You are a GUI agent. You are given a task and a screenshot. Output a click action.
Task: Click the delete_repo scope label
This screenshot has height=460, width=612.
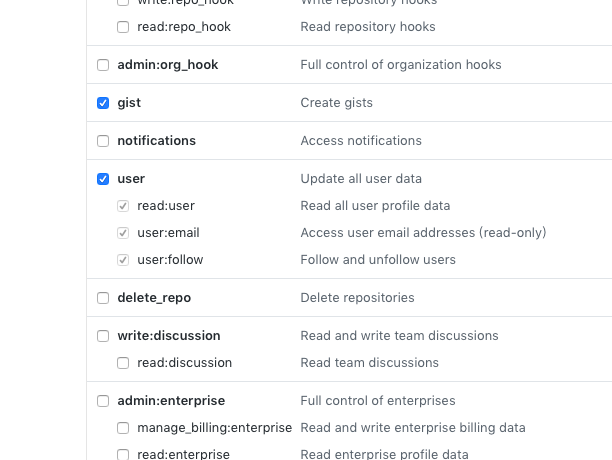click(x=154, y=298)
